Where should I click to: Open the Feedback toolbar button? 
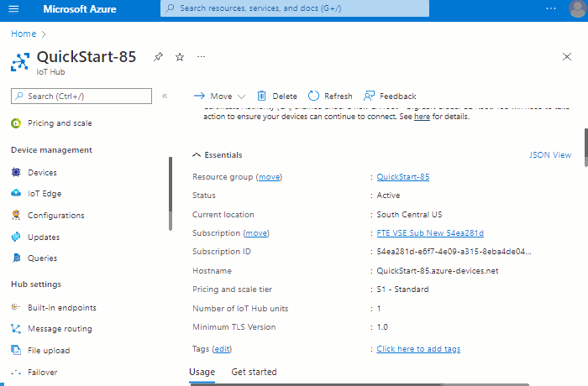click(x=390, y=96)
